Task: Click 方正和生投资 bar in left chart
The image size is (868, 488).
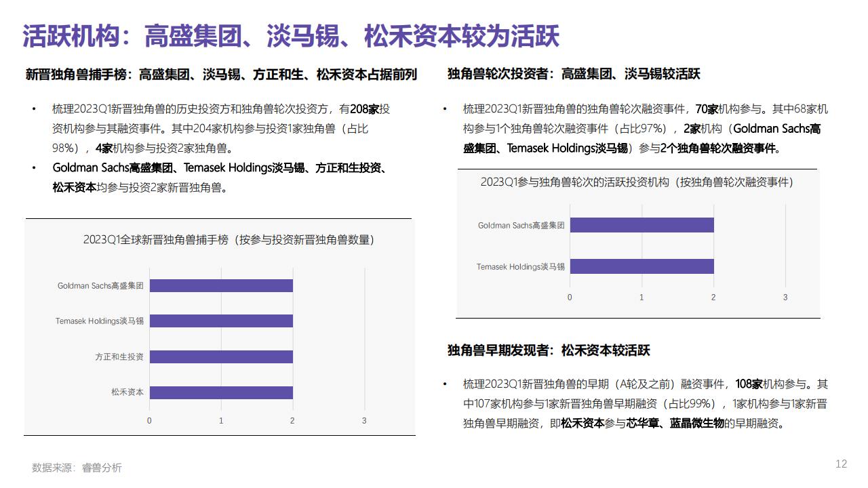Action: coord(221,357)
